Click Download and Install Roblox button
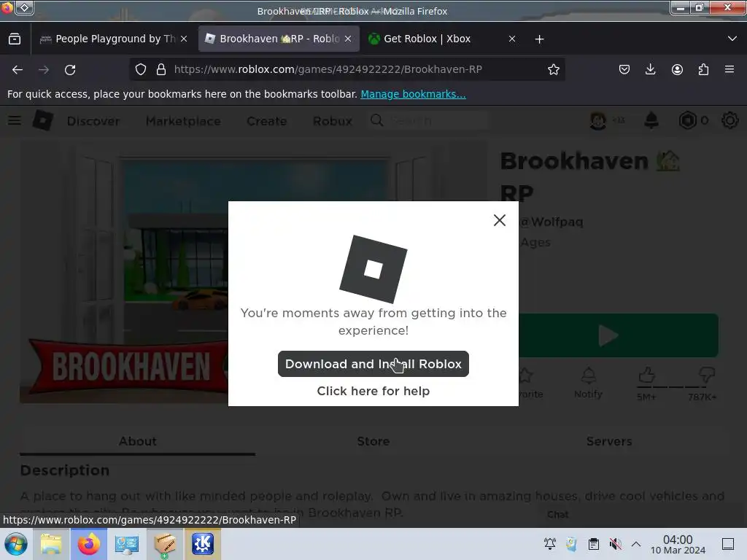The width and height of the screenshot is (747, 560). (373, 364)
